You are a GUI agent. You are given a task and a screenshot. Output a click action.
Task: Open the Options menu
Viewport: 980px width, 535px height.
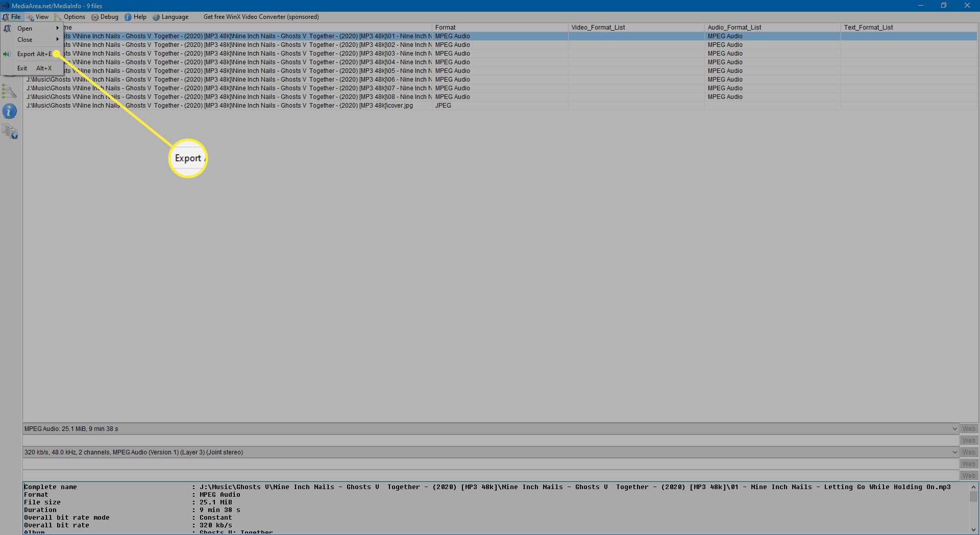click(x=70, y=17)
